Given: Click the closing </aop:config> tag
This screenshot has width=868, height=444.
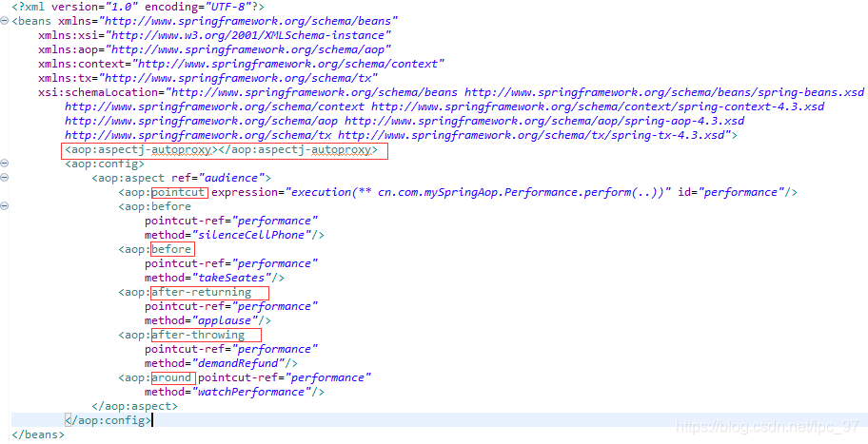Looking at the screenshot, I should tap(108, 420).
